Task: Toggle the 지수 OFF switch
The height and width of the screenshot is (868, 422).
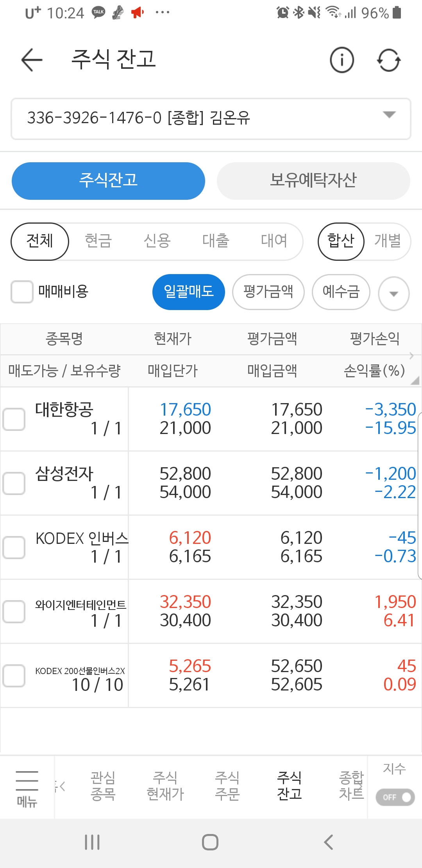Action: point(395,797)
